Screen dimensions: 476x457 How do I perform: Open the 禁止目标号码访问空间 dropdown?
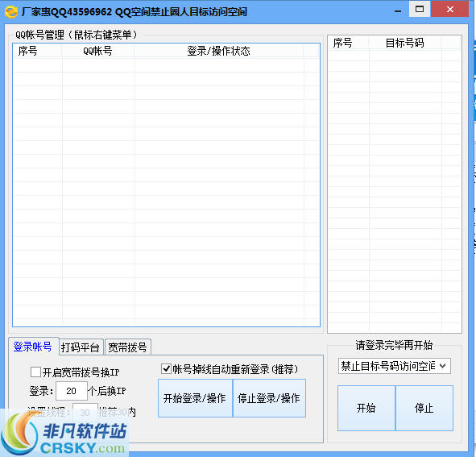point(395,366)
